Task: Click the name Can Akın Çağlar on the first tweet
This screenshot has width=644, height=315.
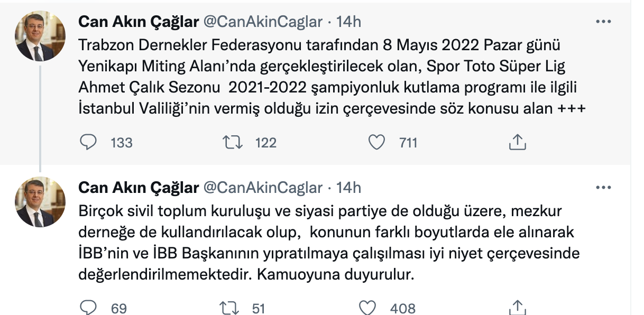Action: [x=137, y=22]
